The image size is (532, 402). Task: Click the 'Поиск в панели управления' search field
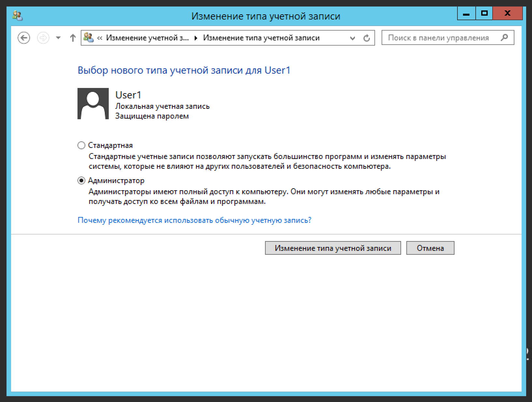point(448,38)
